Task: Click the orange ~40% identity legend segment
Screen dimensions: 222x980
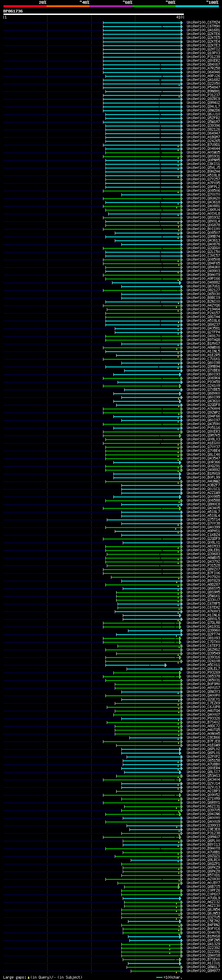Action: (x=68, y=6)
